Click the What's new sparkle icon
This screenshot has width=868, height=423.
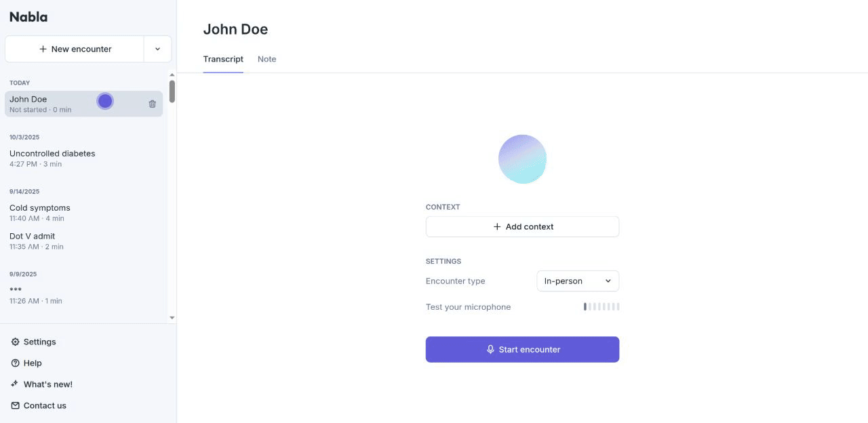(x=15, y=384)
